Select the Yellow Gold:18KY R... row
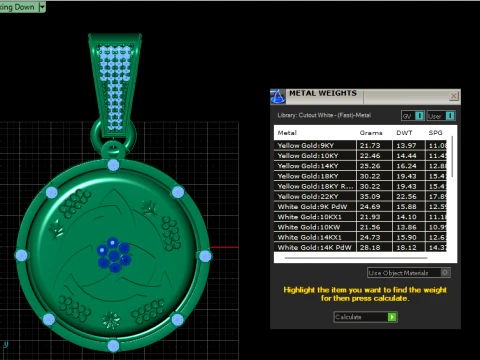This screenshot has width=480, height=360. pos(360,186)
